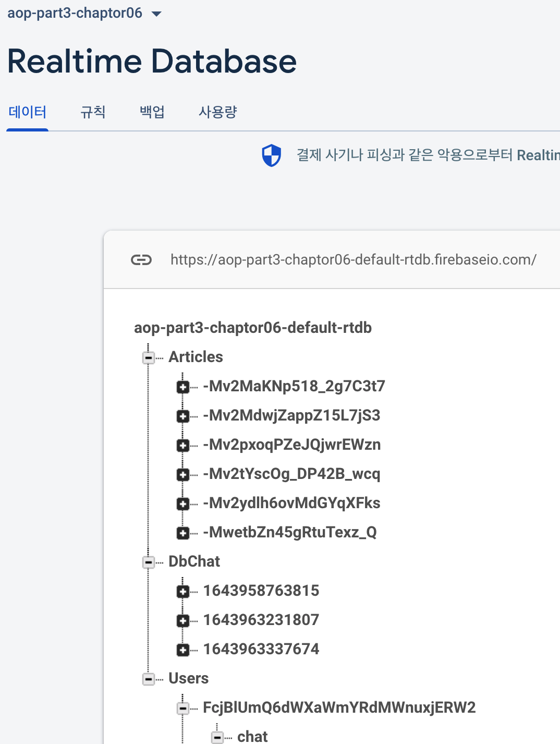Open the aop-part3-chaptor06 project dropdown
The width and height of the screenshot is (560, 744).
(x=84, y=13)
